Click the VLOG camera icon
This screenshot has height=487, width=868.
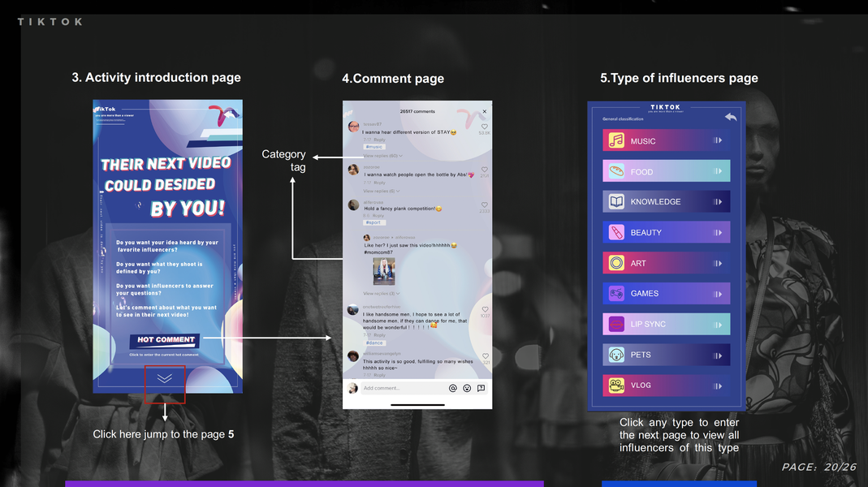[x=616, y=386]
